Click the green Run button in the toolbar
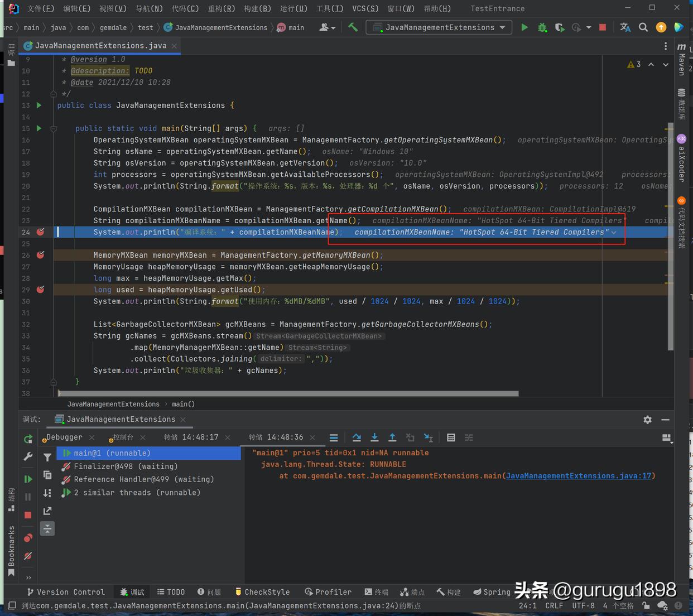The image size is (693, 616). pyautogui.click(x=524, y=27)
